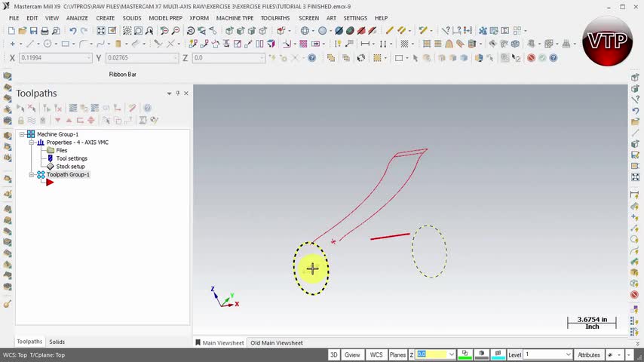
Task: Select the Main Viewsheet tab
Action: (x=219, y=342)
